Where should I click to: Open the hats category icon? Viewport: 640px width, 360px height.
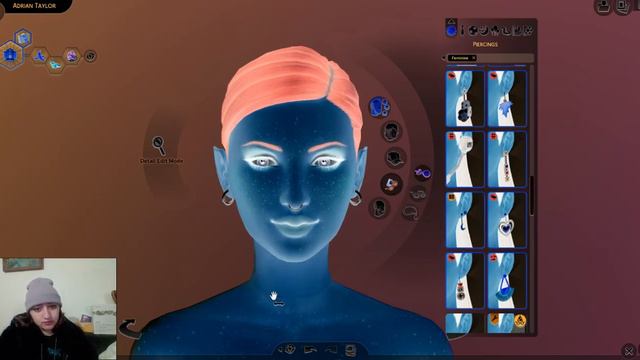click(x=395, y=158)
